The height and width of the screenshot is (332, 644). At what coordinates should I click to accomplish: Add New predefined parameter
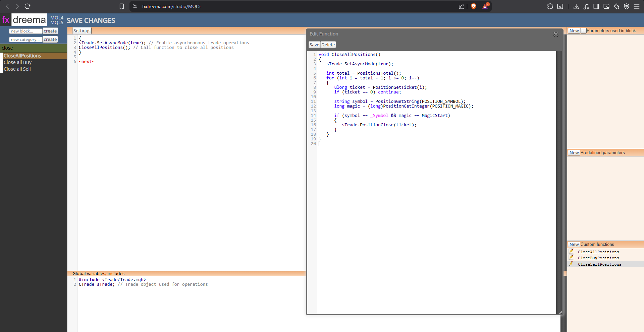pyautogui.click(x=574, y=152)
